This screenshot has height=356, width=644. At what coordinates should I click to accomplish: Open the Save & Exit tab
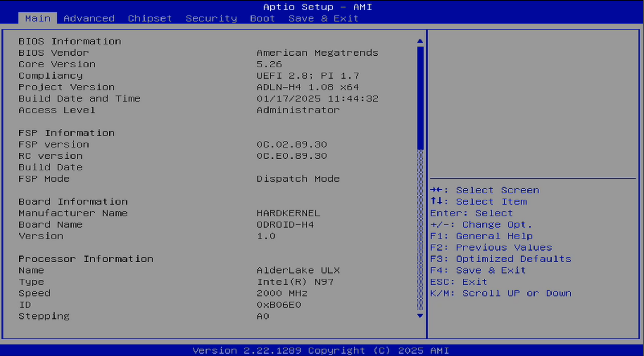(323, 18)
